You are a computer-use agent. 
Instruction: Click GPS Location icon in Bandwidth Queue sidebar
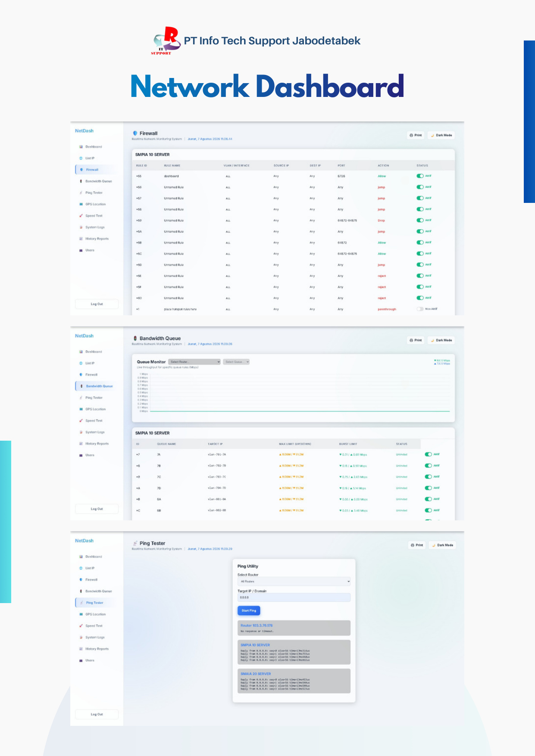click(81, 409)
